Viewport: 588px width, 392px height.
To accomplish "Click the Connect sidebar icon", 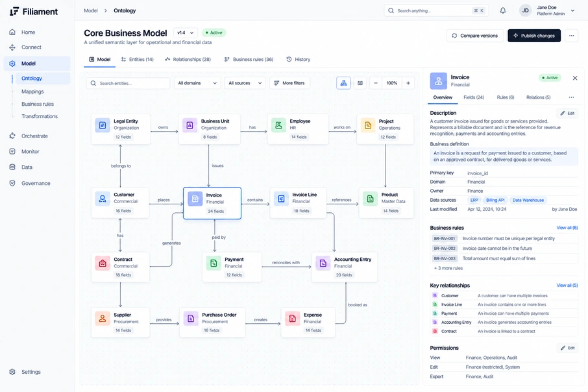I will pyautogui.click(x=12, y=47).
